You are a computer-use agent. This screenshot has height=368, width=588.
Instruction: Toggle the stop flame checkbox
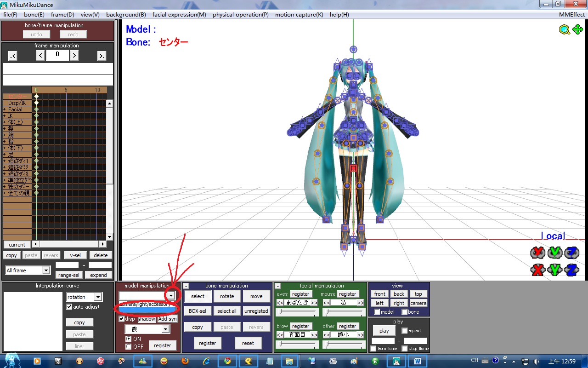point(404,349)
